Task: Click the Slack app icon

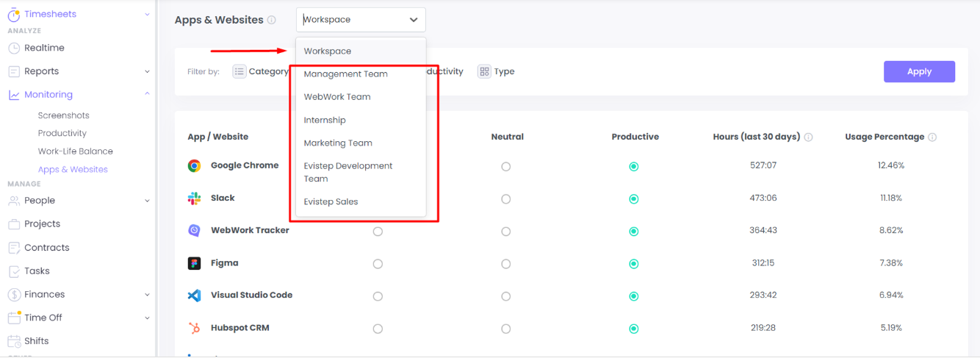Action: tap(194, 198)
